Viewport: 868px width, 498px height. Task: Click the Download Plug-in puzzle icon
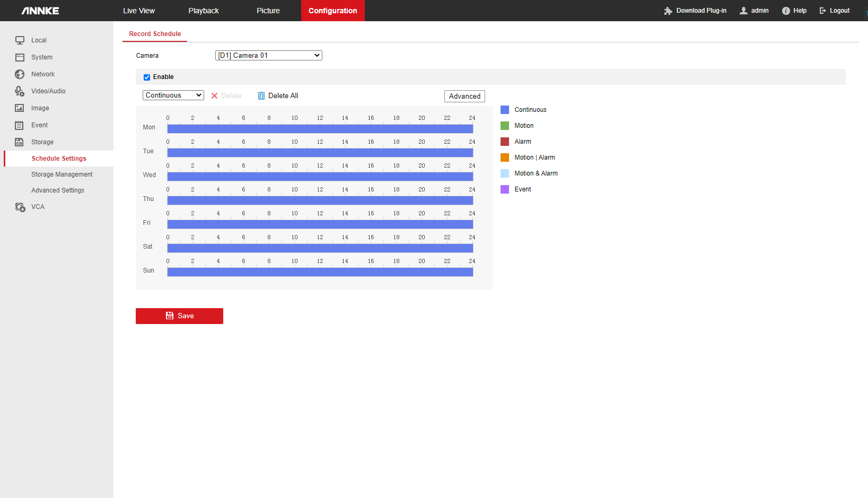point(668,11)
